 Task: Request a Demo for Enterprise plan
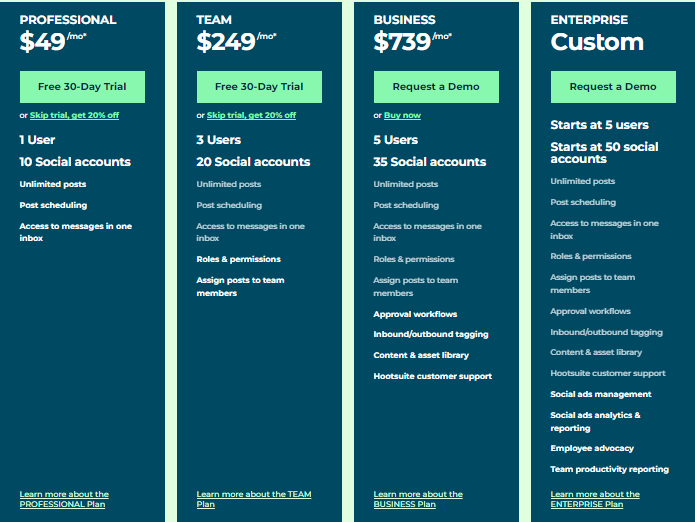[x=613, y=87]
